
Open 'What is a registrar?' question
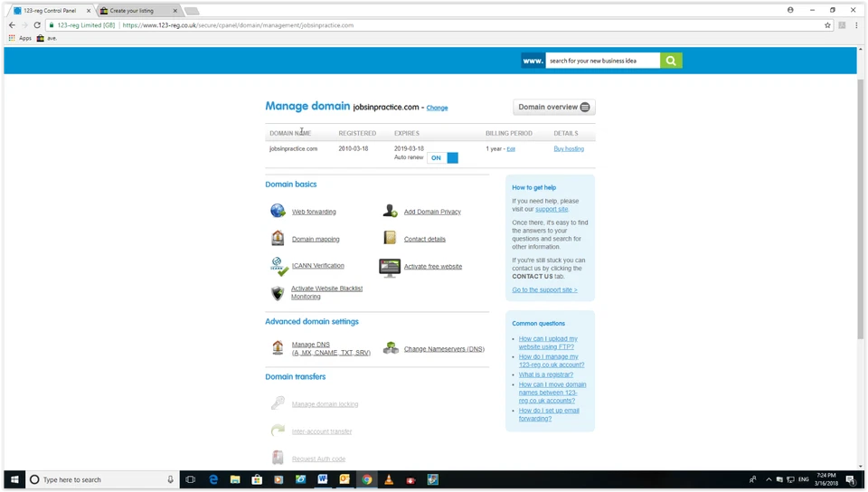click(546, 374)
